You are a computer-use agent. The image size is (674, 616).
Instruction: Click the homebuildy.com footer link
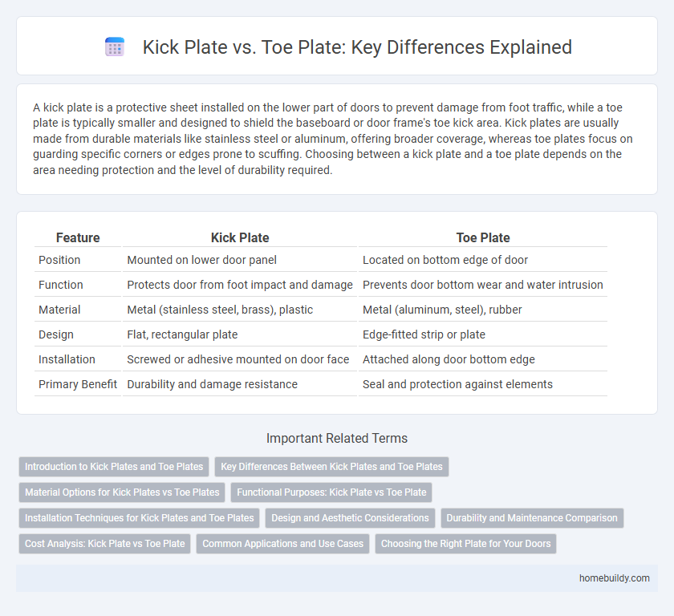[615, 578]
